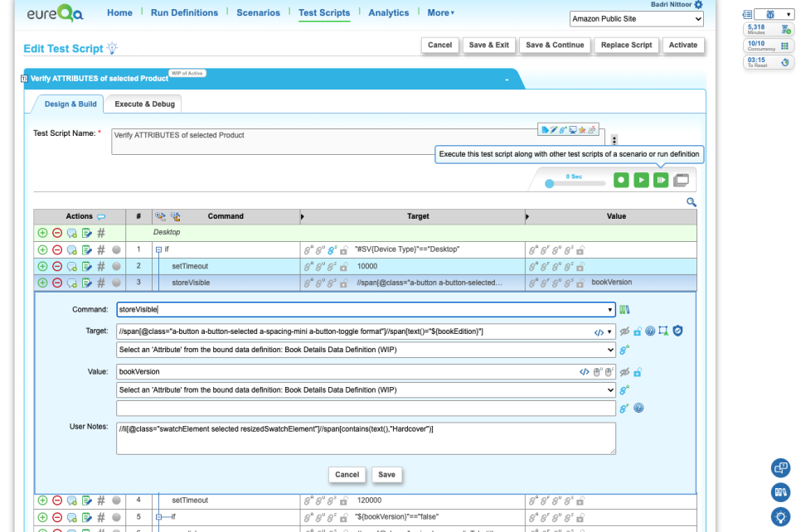
Task: Click the lightbulb icon next to Edit Test Script
Action: [112, 48]
